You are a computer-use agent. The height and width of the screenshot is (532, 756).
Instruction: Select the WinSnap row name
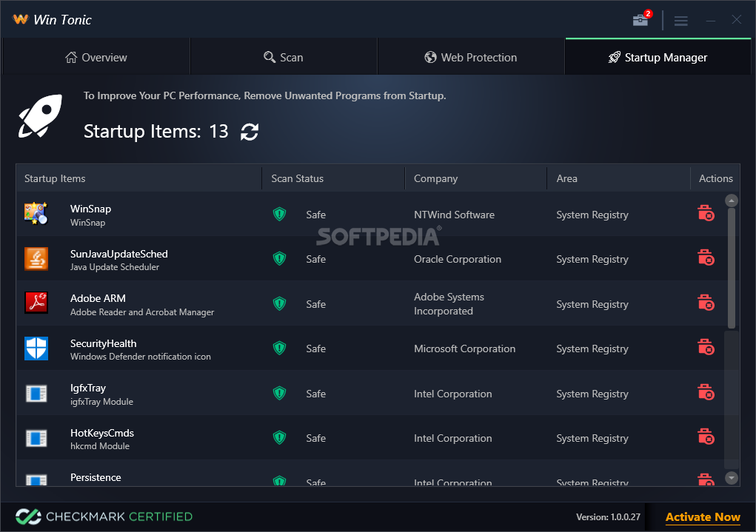tap(90, 209)
